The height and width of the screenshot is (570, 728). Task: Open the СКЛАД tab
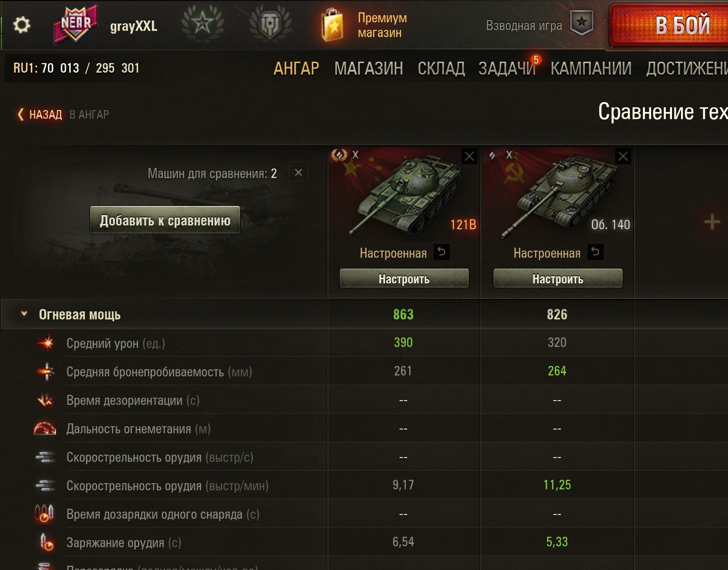coord(441,69)
